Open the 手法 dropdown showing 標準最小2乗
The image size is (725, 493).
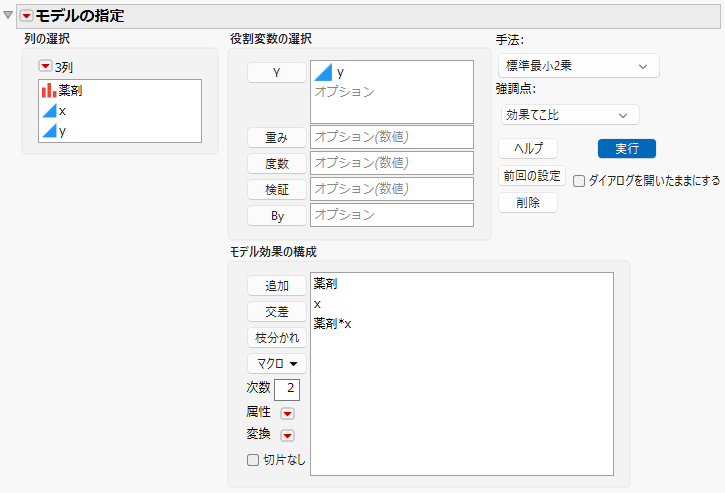click(x=578, y=66)
